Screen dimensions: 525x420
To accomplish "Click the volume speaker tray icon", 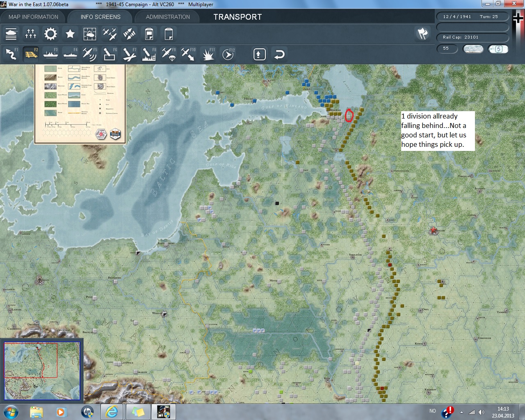I will (481, 412).
